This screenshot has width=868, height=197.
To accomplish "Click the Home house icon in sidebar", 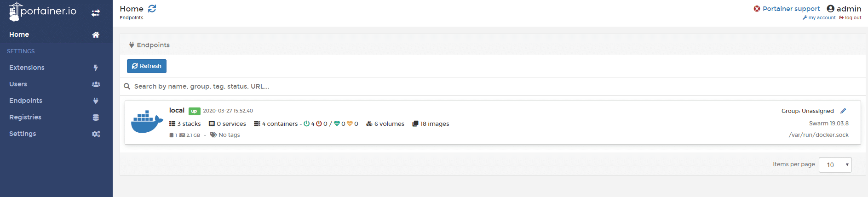I will [96, 35].
